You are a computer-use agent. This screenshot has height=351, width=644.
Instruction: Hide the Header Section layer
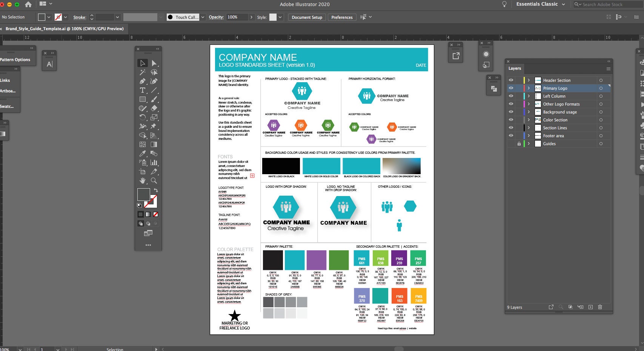point(511,80)
